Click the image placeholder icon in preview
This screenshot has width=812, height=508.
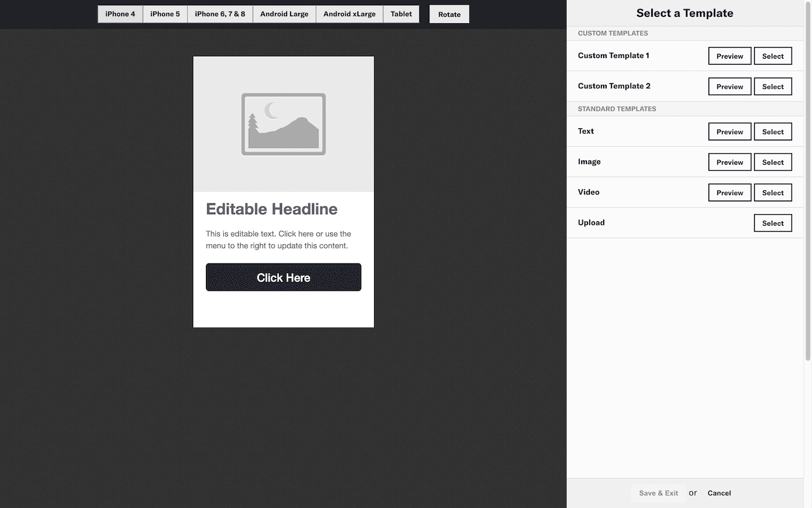pyautogui.click(x=283, y=124)
